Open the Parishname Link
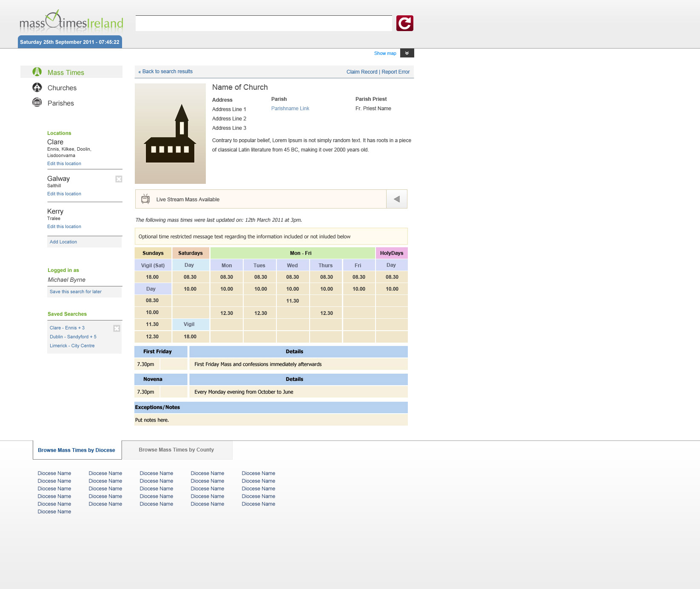Image resolution: width=700 pixels, height=589 pixels. pyautogui.click(x=290, y=109)
